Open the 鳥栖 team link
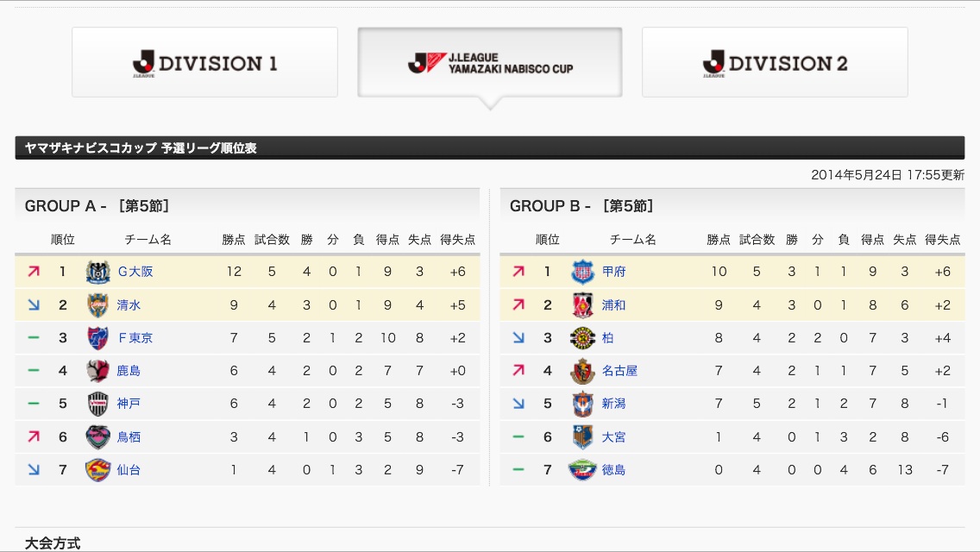The height and width of the screenshot is (552, 980). point(129,437)
